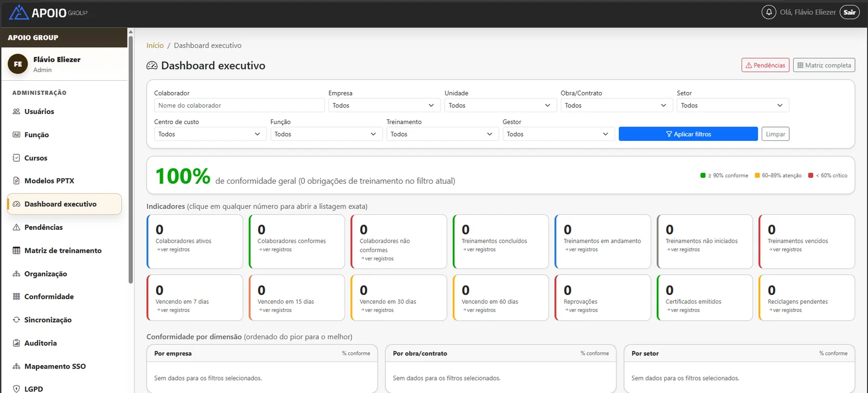Open the Centro de custo dropdown
Viewport: 868px width, 393px height.
[x=210, y=134]
